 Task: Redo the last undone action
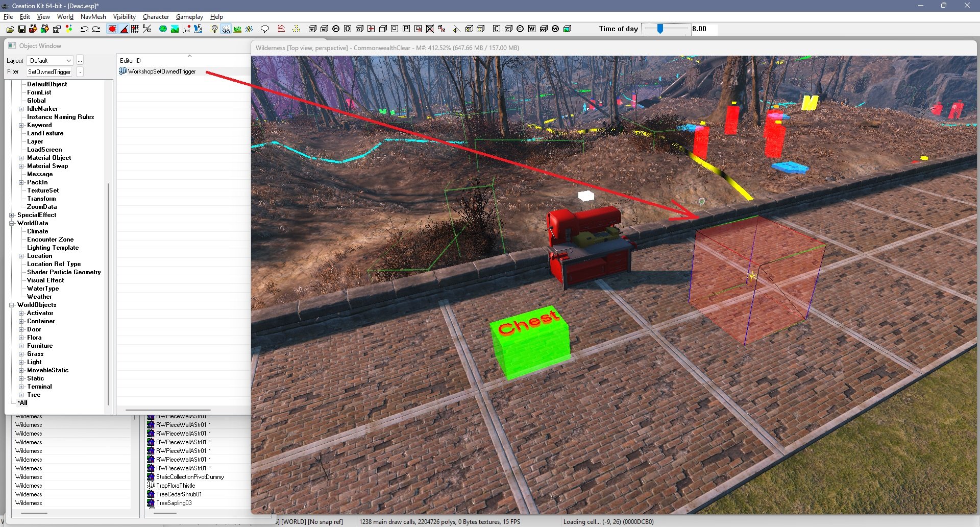(96, 29)
